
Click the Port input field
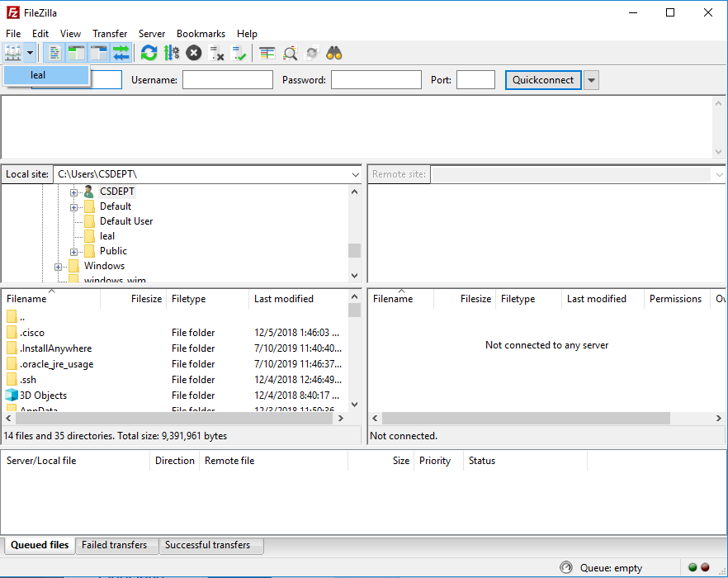pyautogui.click(x=476, y=79)
